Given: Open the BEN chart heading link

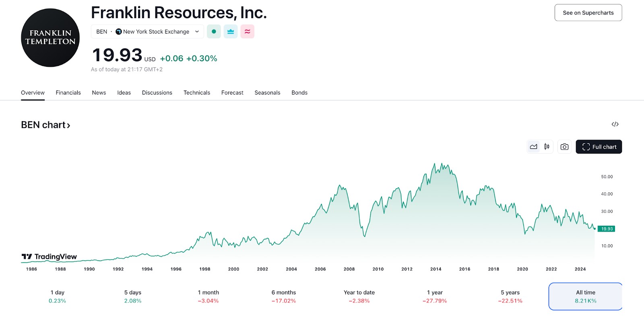Looking at the screenshot, I should pos(45,125).
